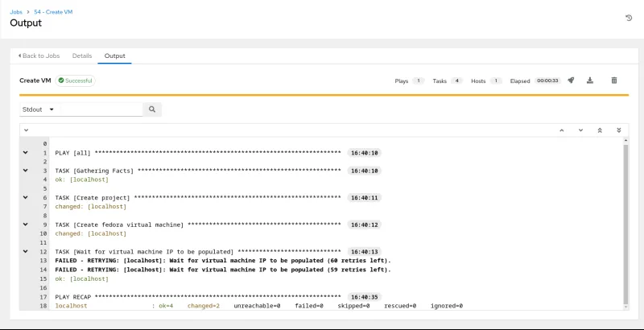This screenshot has height=330, width=644.
Task: Delete the job with trash icon
Action: click(614, 80)
